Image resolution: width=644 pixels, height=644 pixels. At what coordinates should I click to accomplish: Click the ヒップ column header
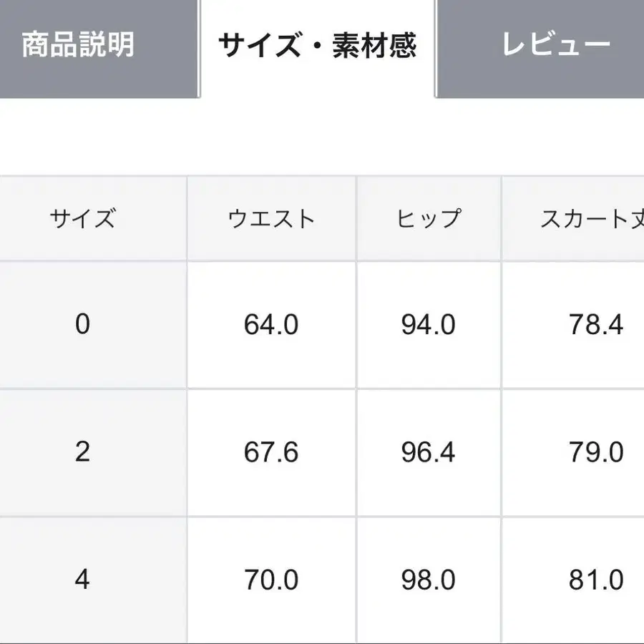coord(428,218)
